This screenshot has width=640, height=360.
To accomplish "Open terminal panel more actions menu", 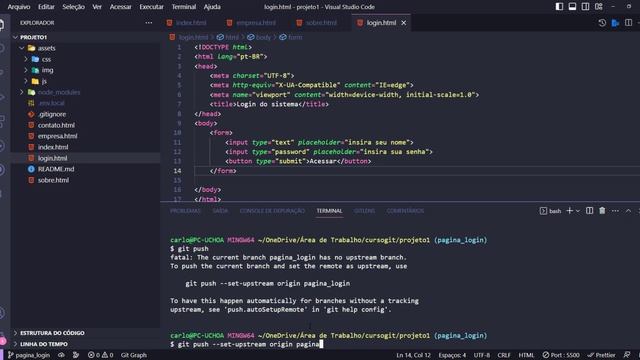I will (615, 211).
